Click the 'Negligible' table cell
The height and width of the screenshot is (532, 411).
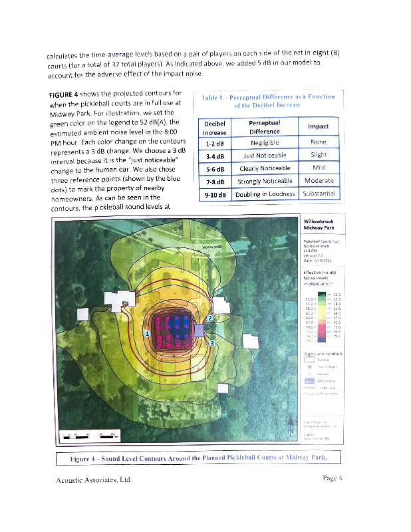pyautogui.click(x=265, y=143)
